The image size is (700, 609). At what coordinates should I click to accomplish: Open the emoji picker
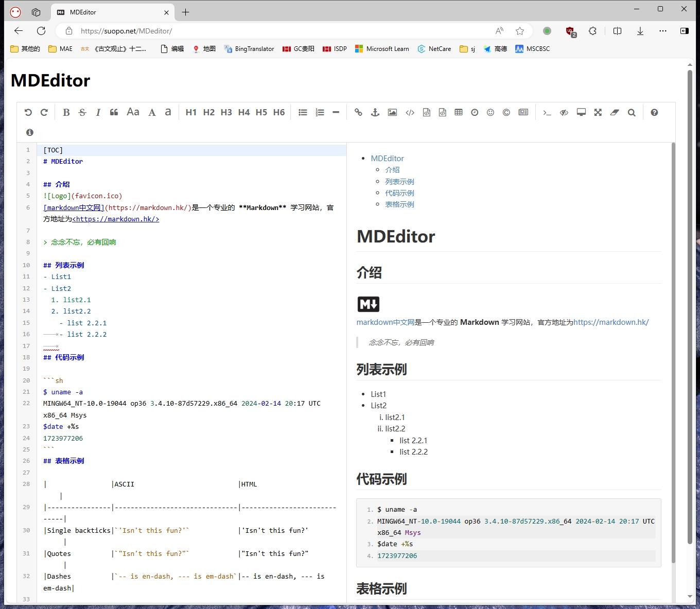click(x=491, y=112)
